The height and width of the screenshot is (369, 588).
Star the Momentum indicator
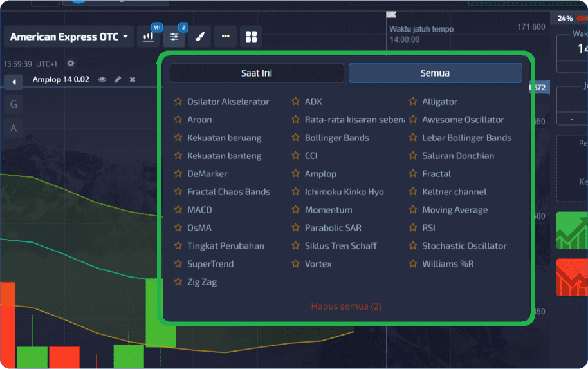coord(295,209)
